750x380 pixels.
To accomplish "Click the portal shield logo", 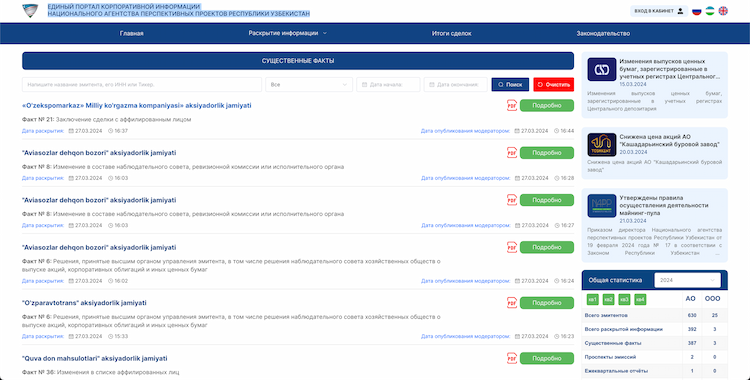I will [30, 11].
